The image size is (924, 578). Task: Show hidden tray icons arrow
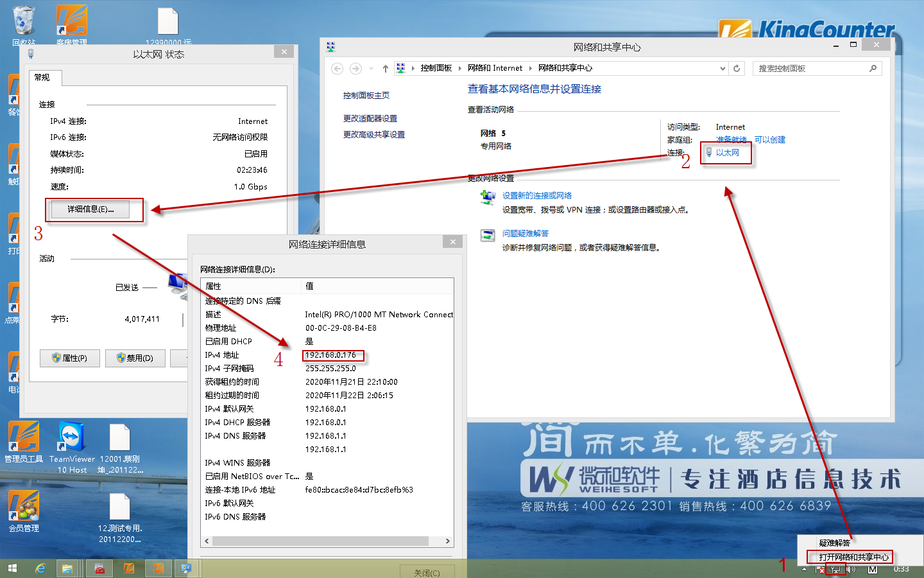click(x=805, y=569)
